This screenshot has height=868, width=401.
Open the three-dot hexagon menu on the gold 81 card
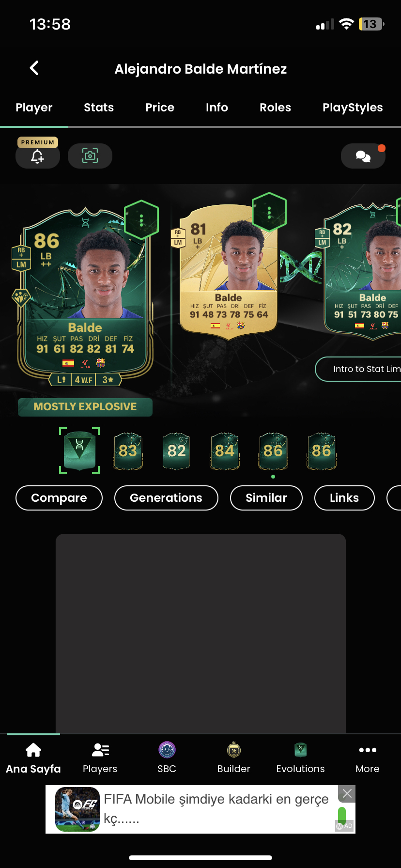point(269,212)
